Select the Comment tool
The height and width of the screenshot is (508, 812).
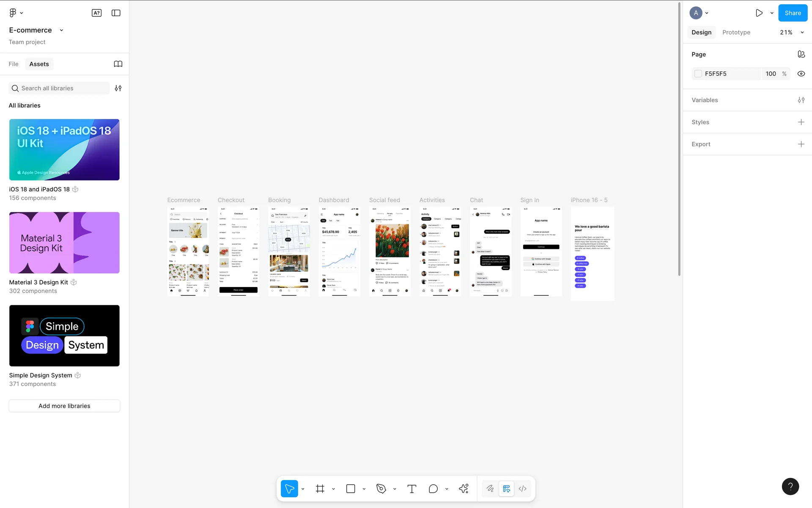(x=433, y=489)
